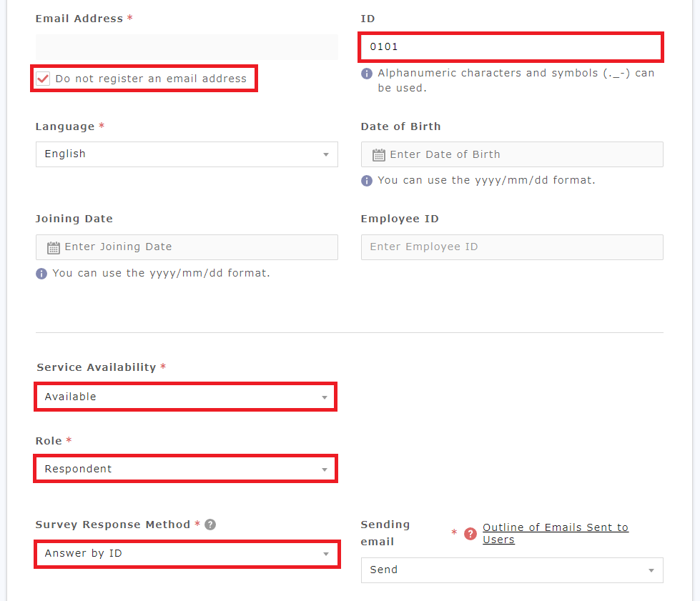Image resolution: width=700 pixels, height=601 pixels.
Task: Click the ID field containing 0101
Action: coord(511,47)
